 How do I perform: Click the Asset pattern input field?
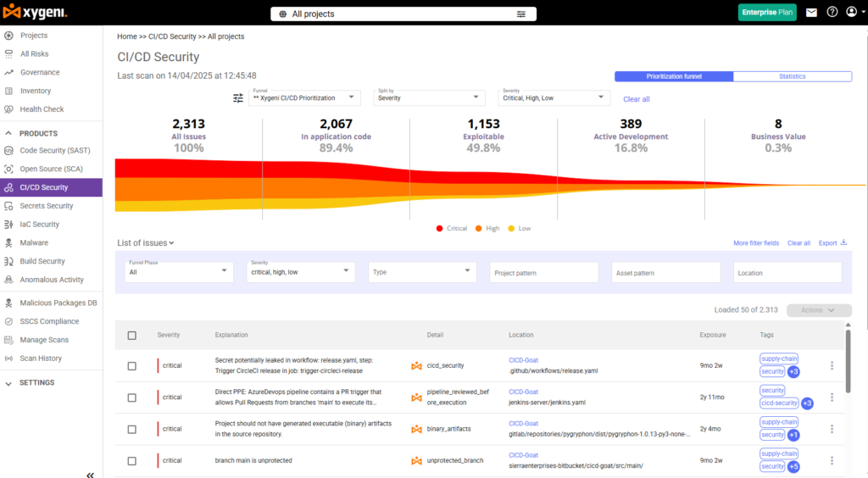(666, 272)
